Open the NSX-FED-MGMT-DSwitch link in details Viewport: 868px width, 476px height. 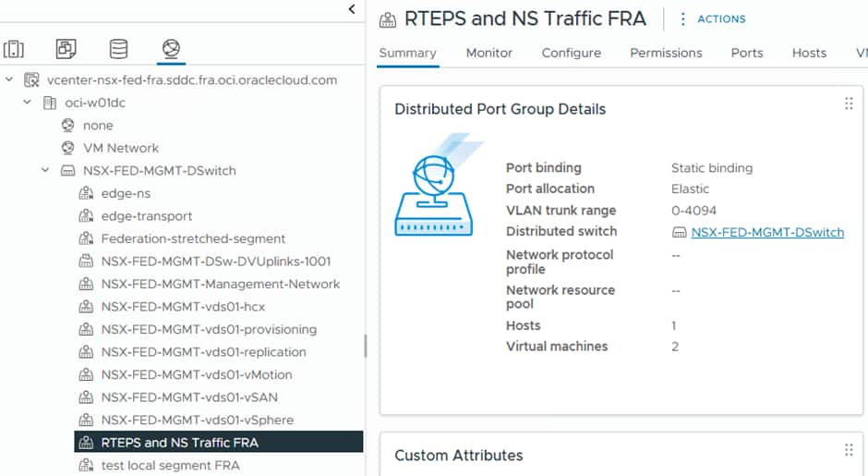coord(767,232)
